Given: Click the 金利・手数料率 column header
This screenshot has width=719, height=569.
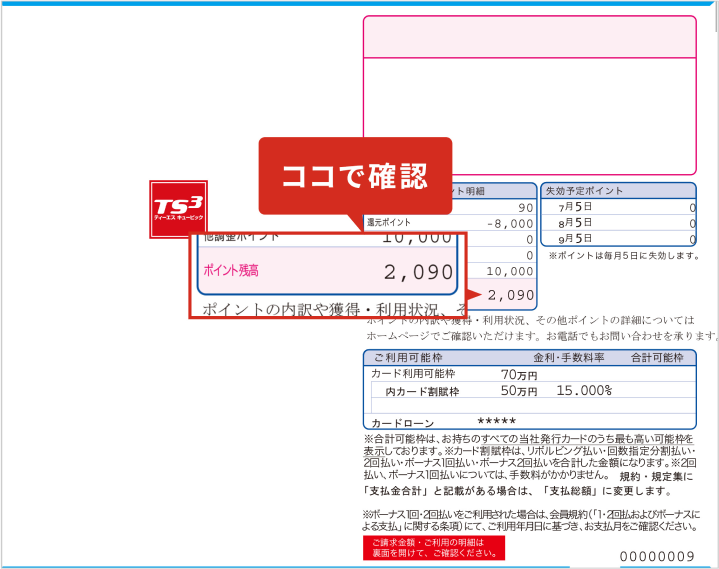Looking at the screenshot, I should (570, 357).
